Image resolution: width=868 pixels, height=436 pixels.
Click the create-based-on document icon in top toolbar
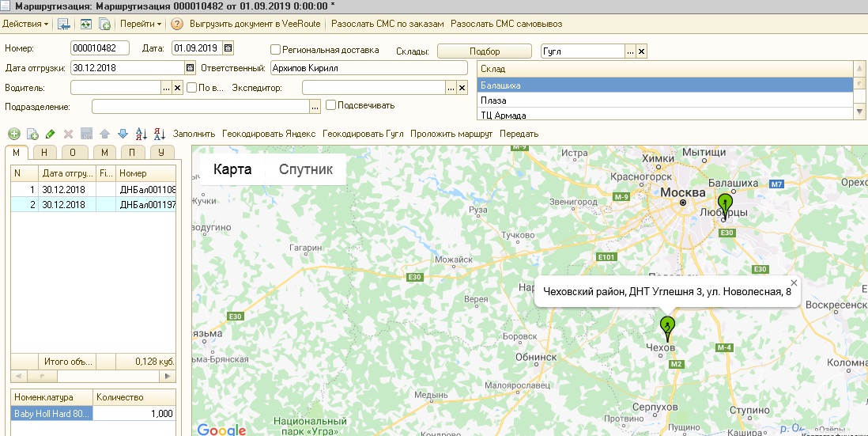(x=104, y=24)
